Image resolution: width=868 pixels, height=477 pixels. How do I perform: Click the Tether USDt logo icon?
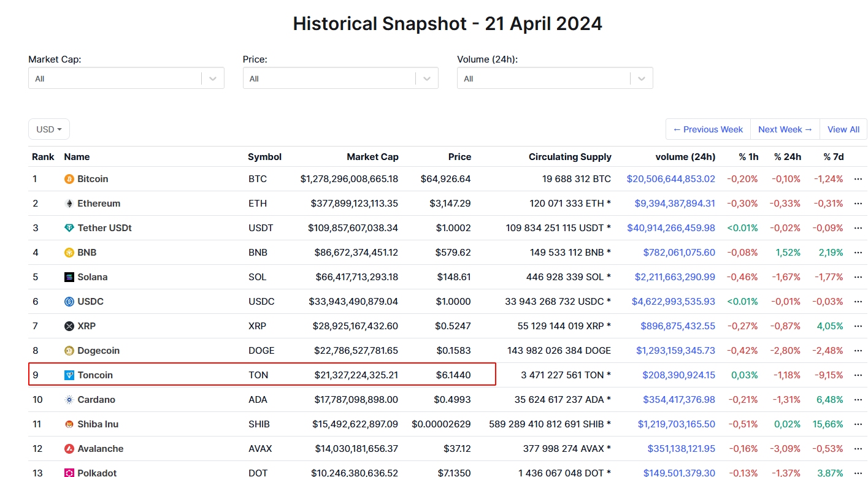tap(69, 228)
